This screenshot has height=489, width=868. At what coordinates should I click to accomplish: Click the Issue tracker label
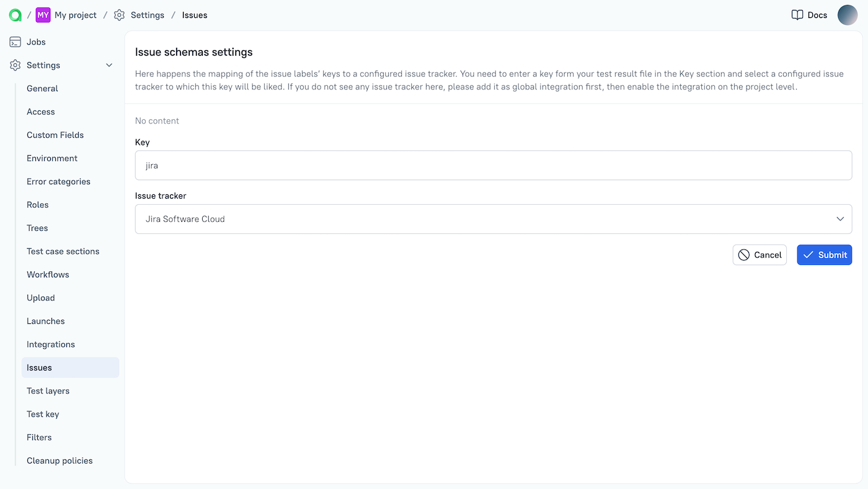(x=161, y=196)
